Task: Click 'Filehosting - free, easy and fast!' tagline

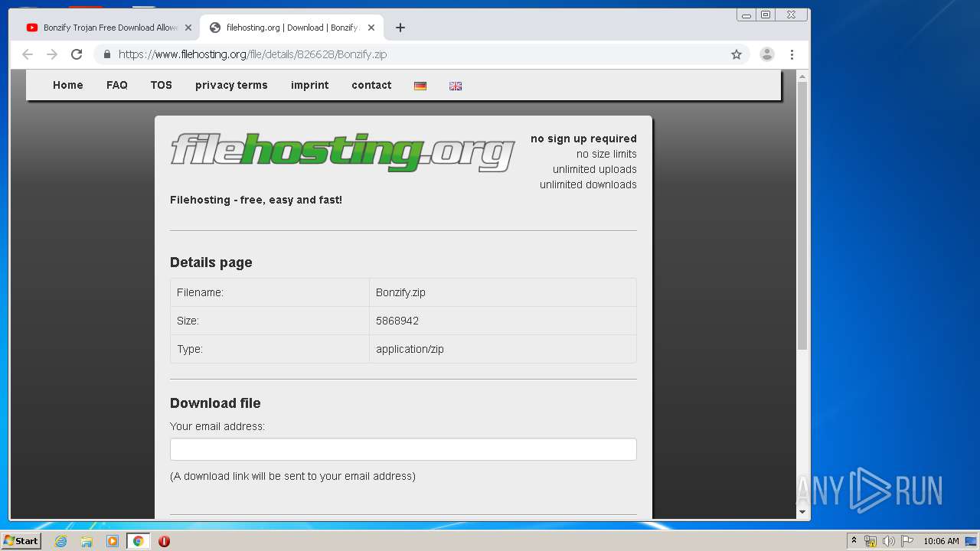Action: point(256,200)
